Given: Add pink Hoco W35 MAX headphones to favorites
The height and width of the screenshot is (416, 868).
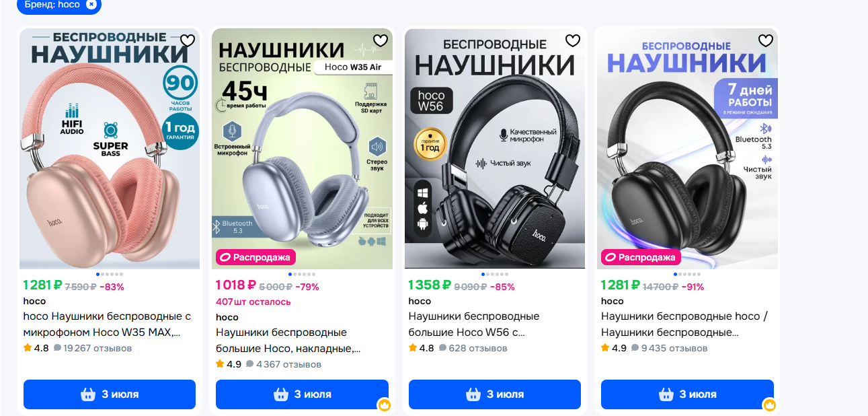Looking at the screenshot, I should coord(188,41).
